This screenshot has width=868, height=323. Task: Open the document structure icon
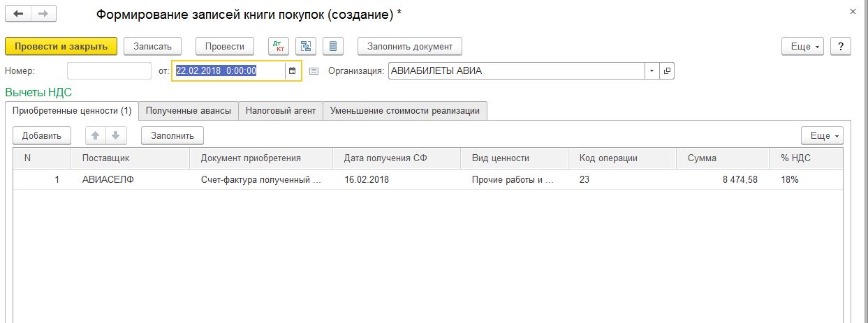point(305,46)
